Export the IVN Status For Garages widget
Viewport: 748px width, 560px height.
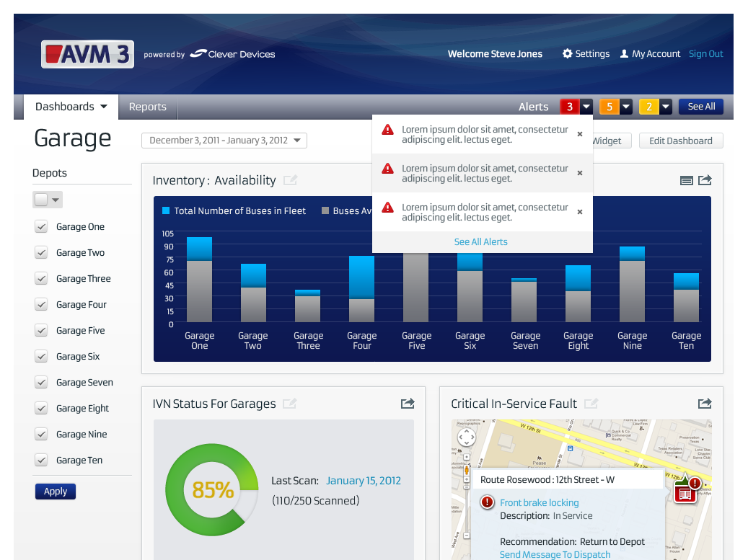pos(408,404)
